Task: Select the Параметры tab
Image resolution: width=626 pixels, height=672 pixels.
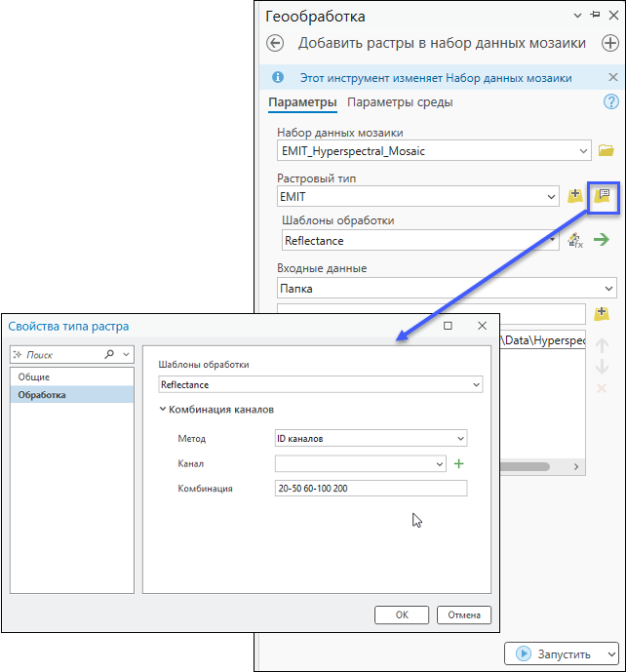Action: coord(302,102)
